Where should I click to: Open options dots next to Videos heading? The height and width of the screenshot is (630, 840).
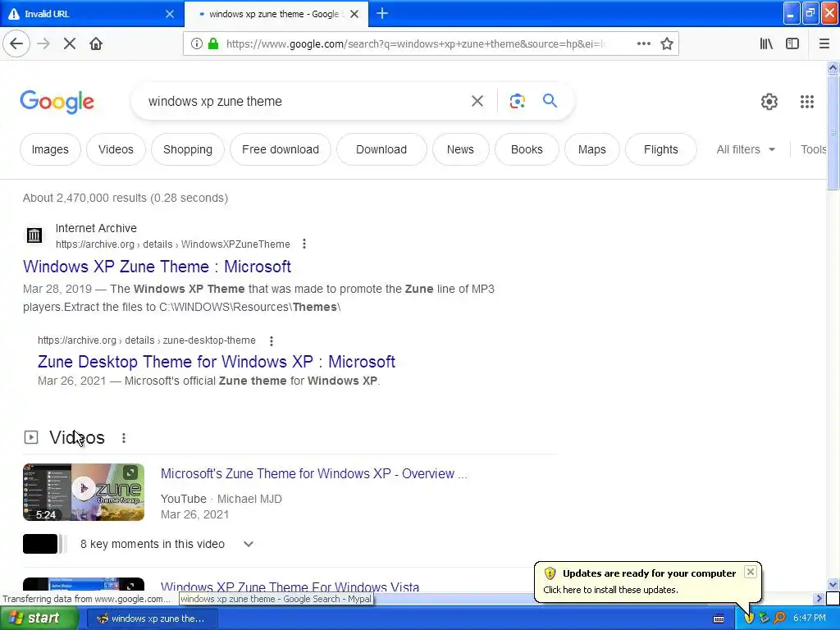[124, 438]
